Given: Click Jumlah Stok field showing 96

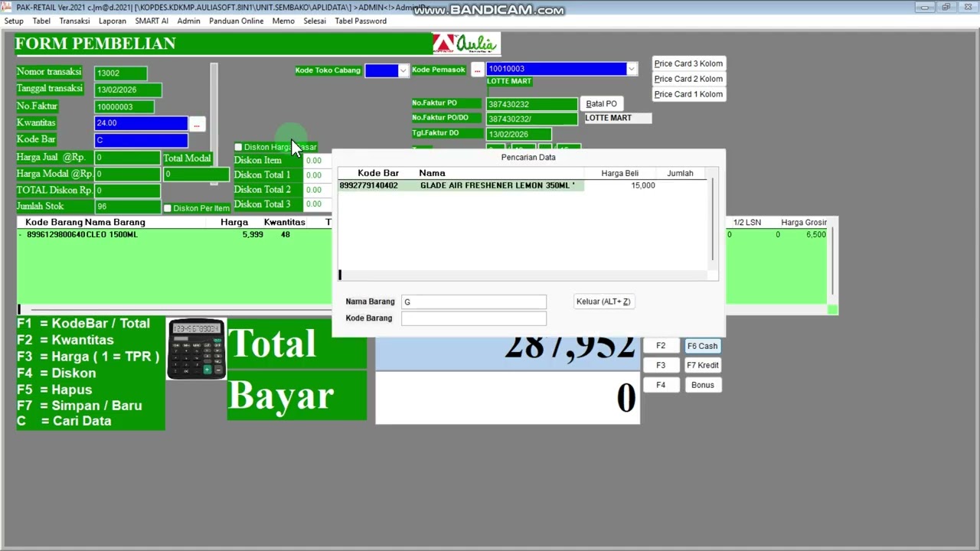Looking at the screenshot, I should click(x=128, y=207).
